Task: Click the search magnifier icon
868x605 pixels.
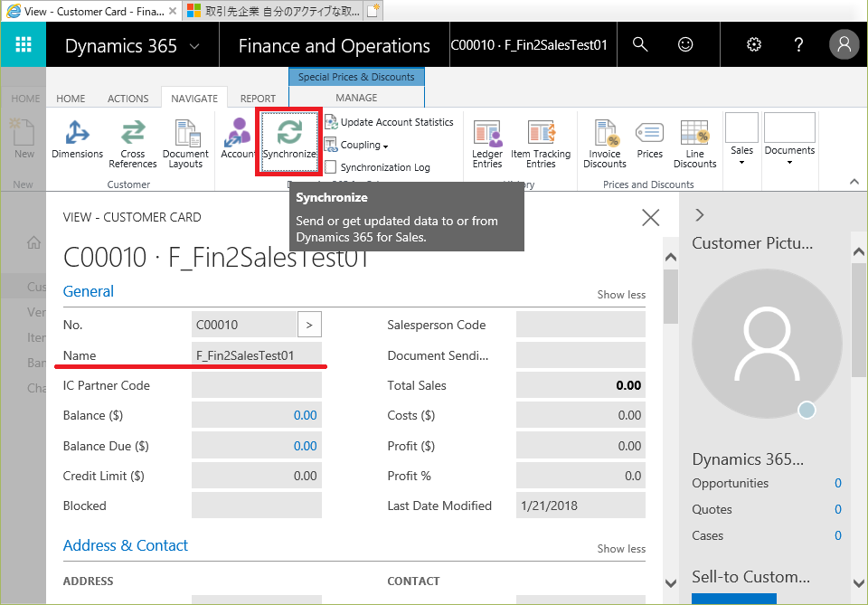Action: (x=640, y=44)
